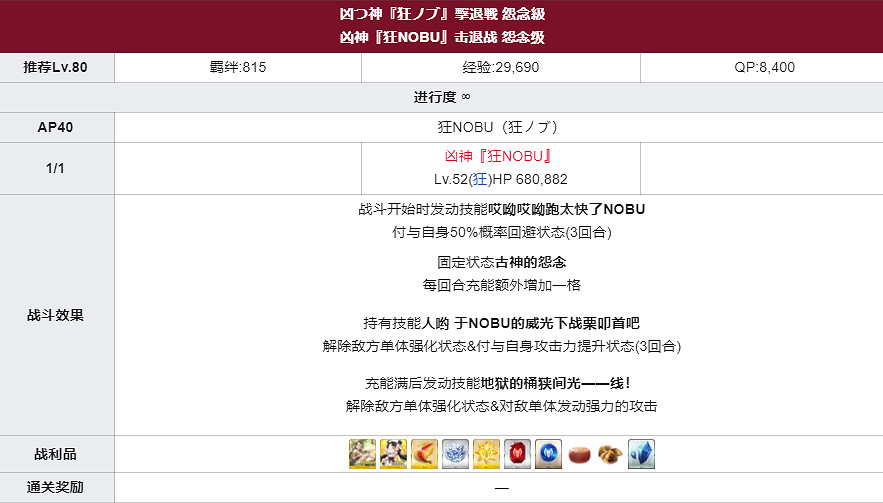Select the silver snowflake crystal drop icon
The image size is (883, 503).
pyautogui.click(x=455, y=454)
